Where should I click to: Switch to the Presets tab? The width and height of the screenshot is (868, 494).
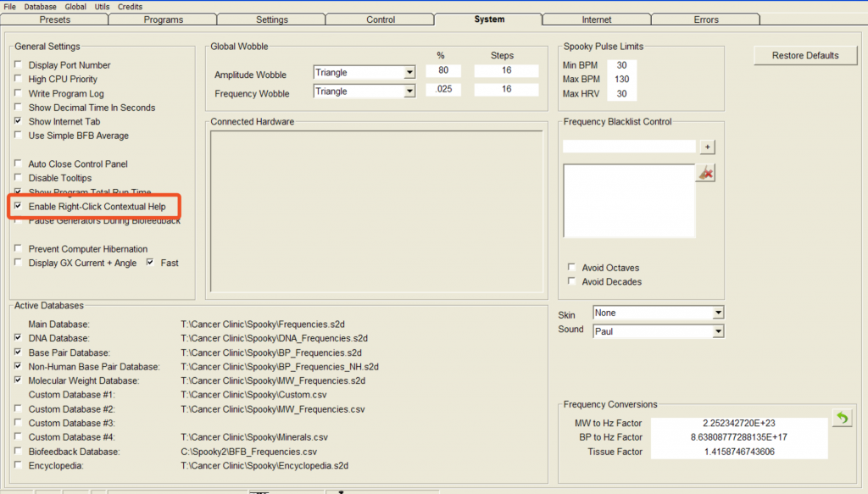[x=55, y=19]
